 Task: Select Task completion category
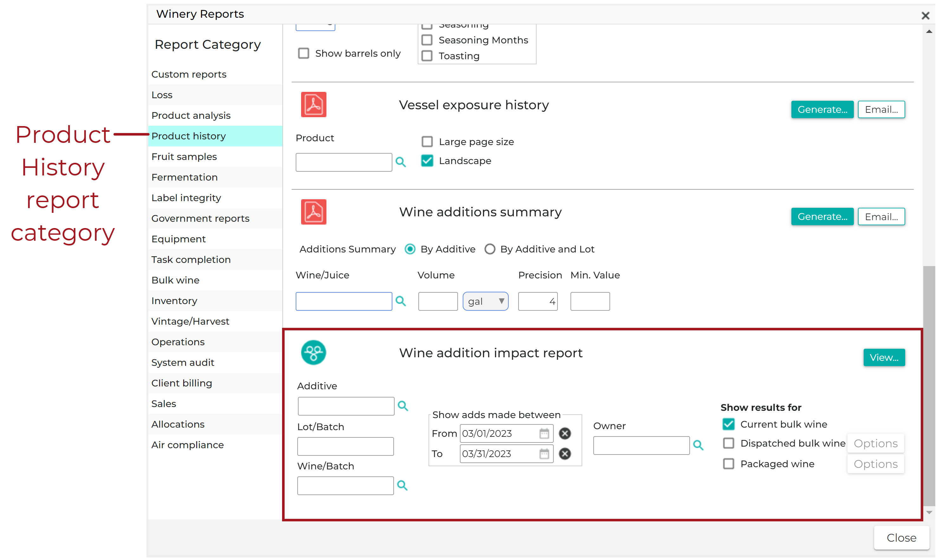pos(216,260)
